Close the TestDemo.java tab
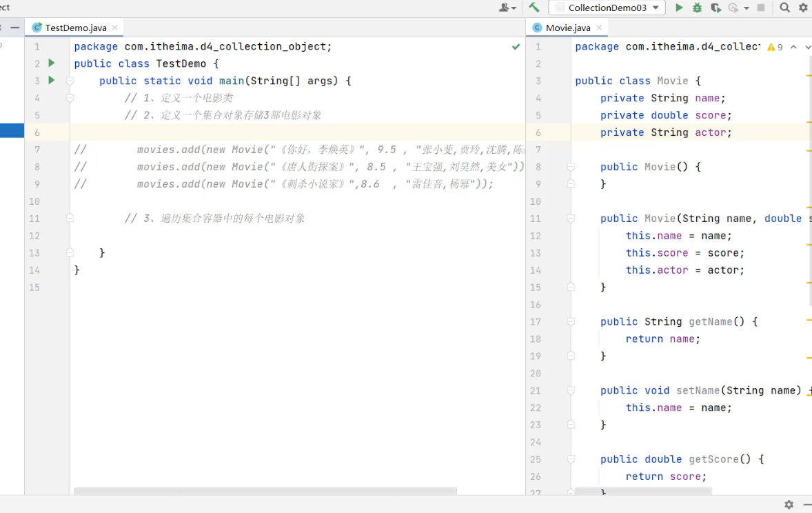The image size is (812, 513). pyautogui.click(x=115, y=28)
